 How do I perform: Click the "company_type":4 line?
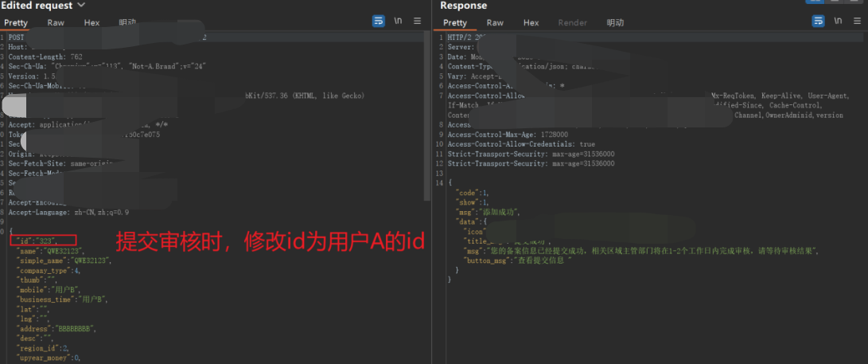(x=48, y=270)
